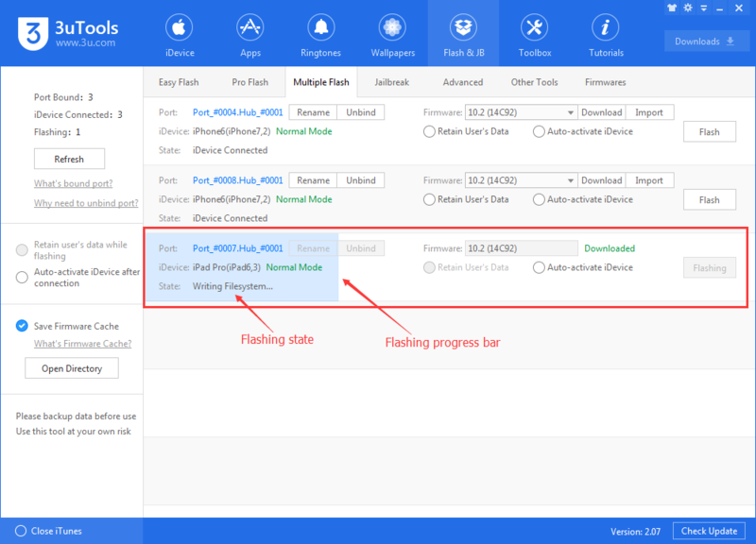Click the Open Directory button
Screen dimensions: 756x544
72,368
